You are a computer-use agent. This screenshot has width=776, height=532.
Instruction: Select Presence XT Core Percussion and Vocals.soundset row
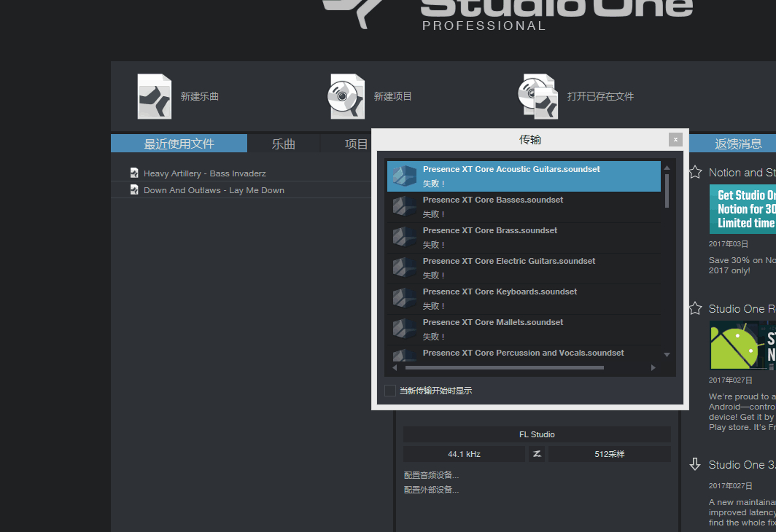coord(524,353)
